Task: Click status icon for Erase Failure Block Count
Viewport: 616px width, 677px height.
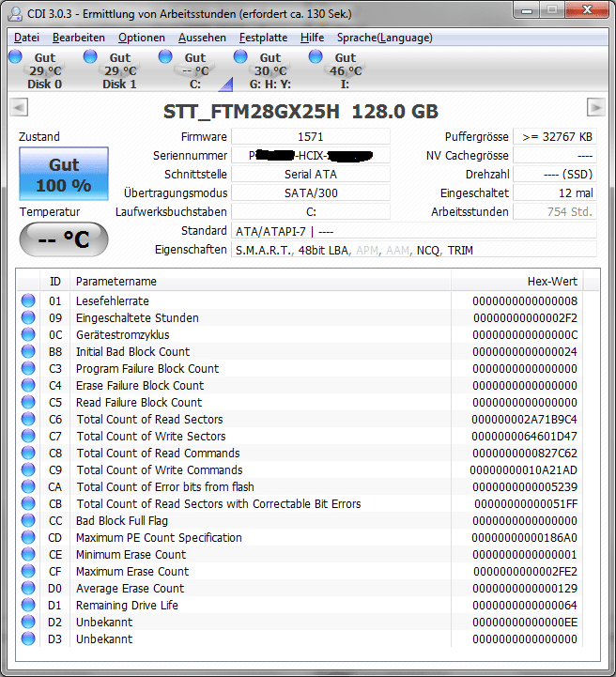Action: [28, 385]
